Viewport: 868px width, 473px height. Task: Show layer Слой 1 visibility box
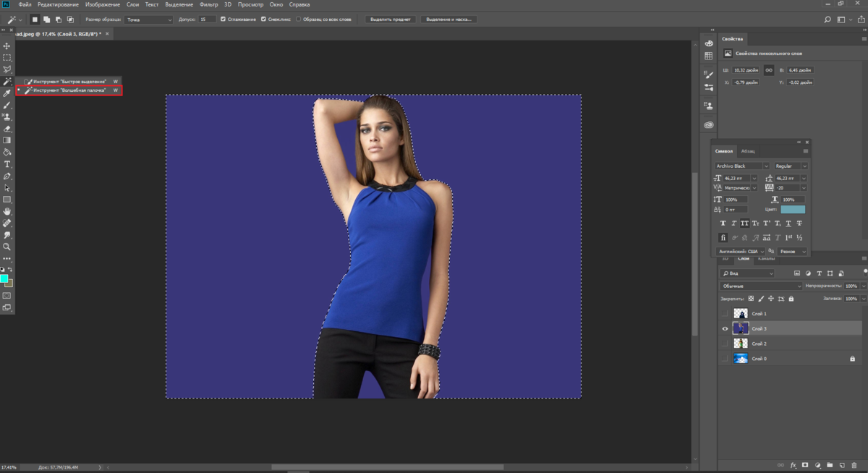(725, 313)
